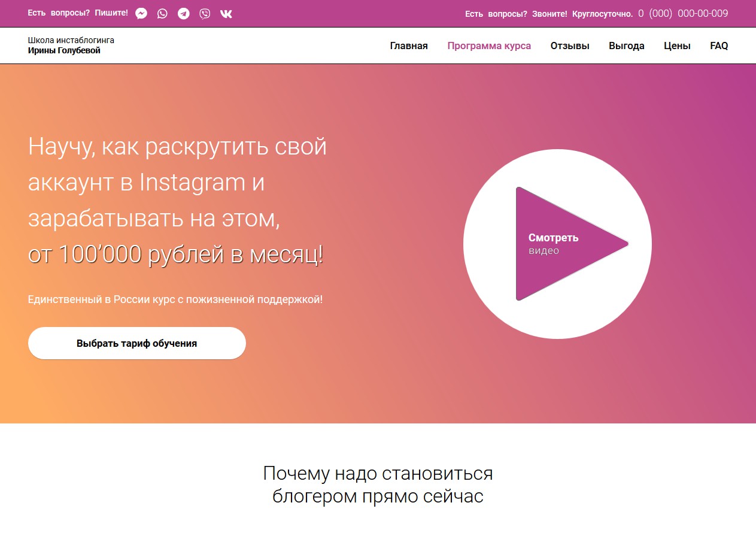This screenshot has width=756, height=545.
Task: Click the Viber icon in top bar
Action: 205,13
